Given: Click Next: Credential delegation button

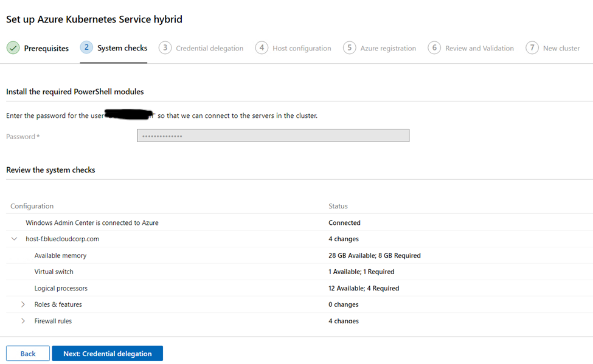Looking at the screenshot, I should point(108,354).
